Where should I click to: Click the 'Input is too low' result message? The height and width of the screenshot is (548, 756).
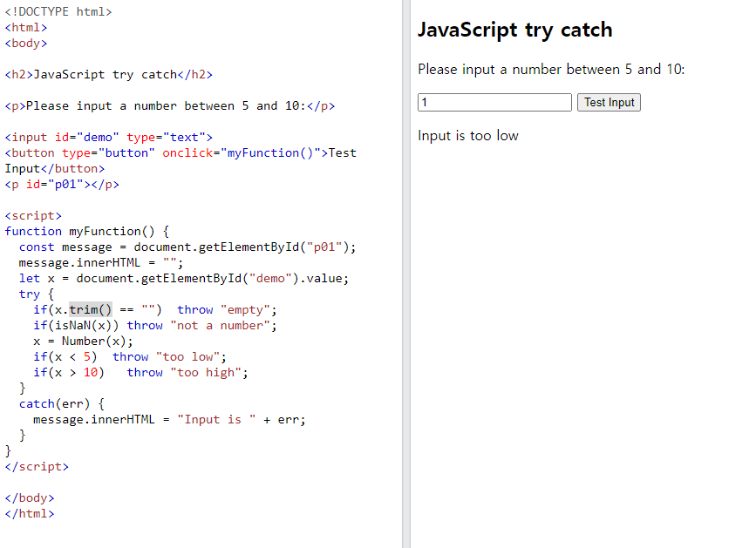467,136
